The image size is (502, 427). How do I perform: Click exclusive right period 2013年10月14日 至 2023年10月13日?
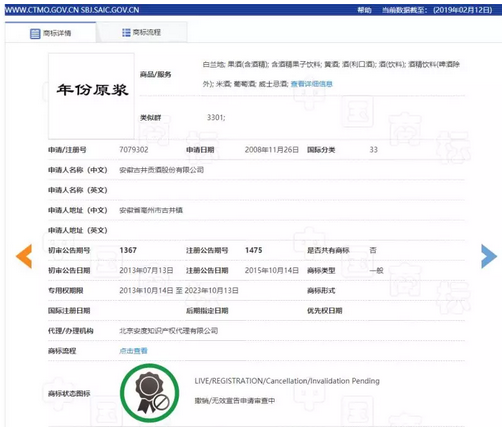click(x=179, y=291)
